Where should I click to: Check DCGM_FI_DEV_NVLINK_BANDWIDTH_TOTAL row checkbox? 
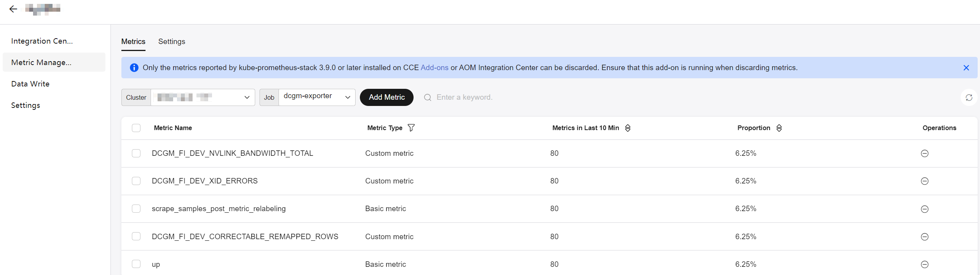click(136, 153)
